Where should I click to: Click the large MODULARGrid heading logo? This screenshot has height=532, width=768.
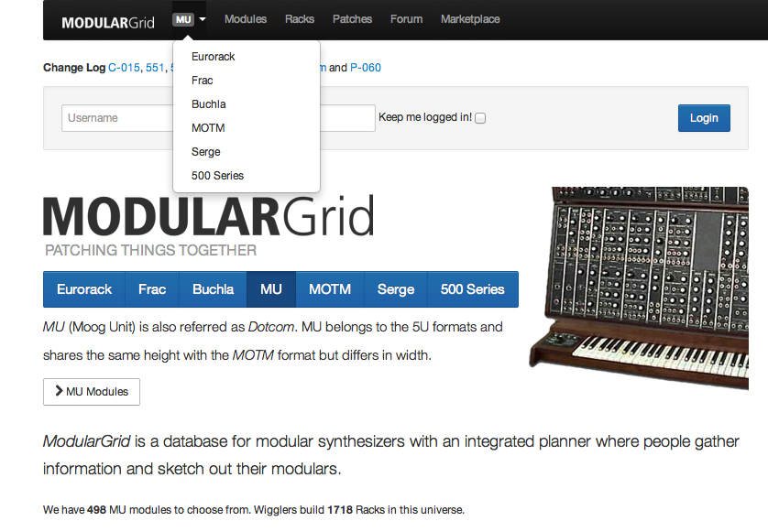[209, 216]
